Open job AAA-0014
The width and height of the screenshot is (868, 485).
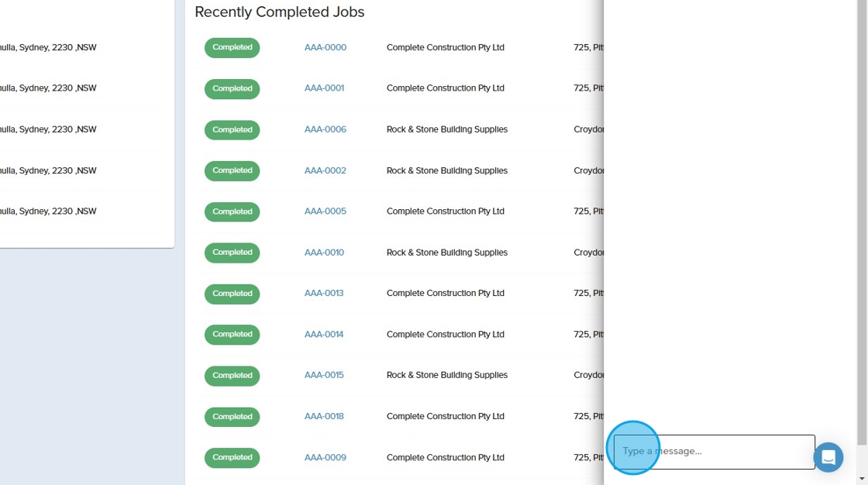click(x=324, y=335)
